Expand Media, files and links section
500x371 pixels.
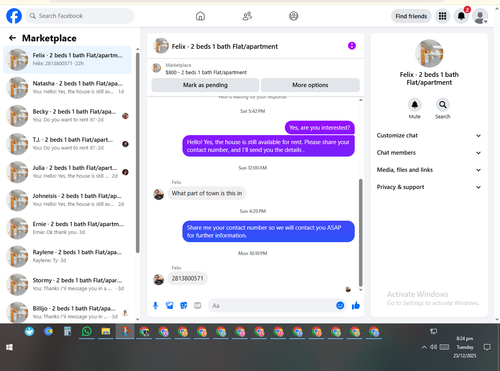429,170
